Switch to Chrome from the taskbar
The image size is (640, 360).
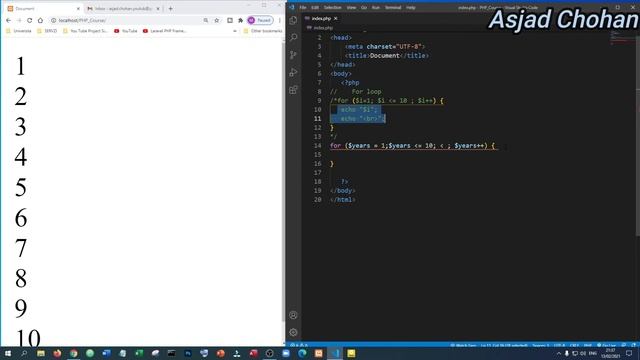pos(73,353)
